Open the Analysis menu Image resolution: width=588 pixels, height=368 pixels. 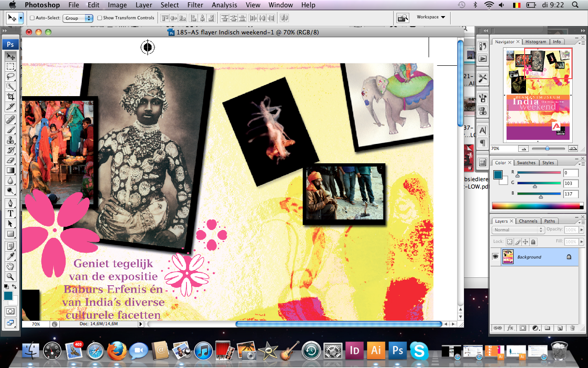point(225,5)
